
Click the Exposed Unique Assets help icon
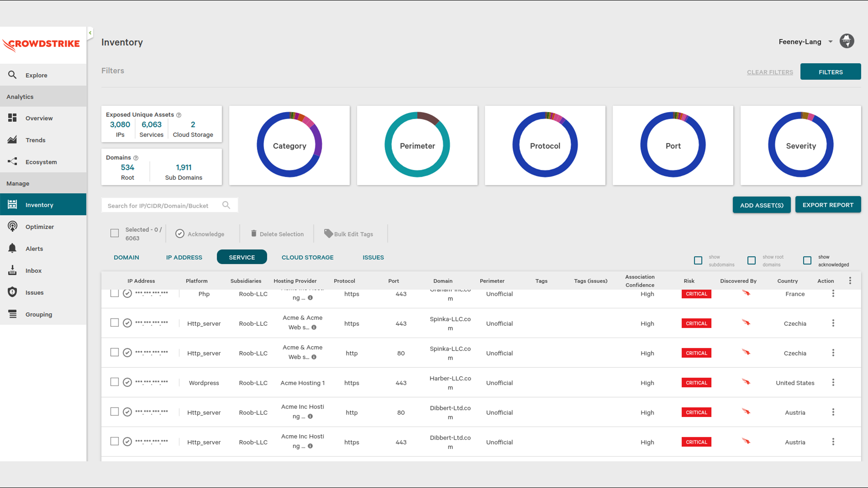(179, 115)
